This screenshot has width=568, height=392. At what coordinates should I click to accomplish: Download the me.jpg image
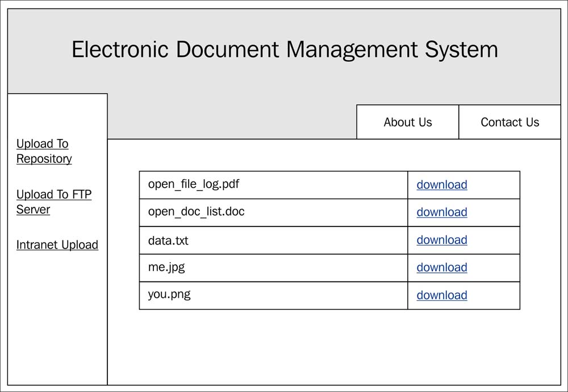[442, 267]
